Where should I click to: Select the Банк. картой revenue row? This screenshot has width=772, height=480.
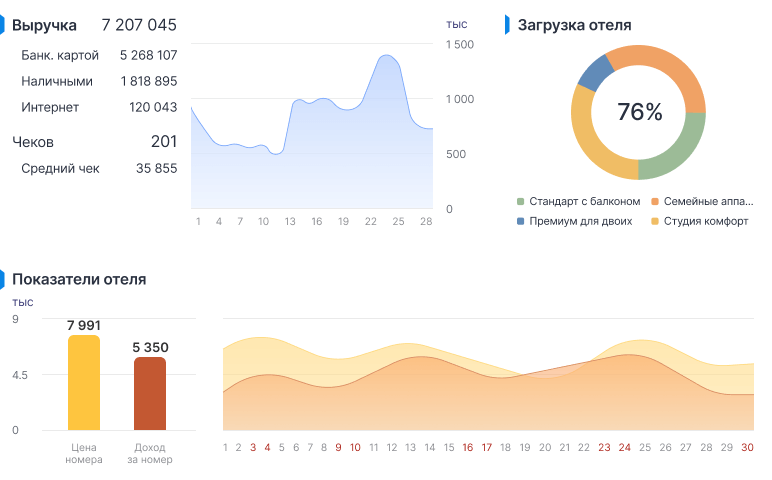(98, 55)
